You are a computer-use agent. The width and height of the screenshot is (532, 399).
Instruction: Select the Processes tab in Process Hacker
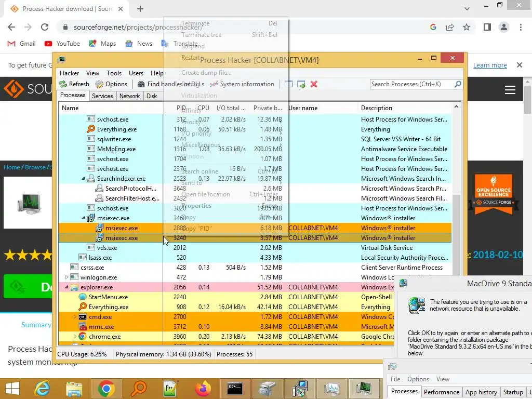(73, 96)
